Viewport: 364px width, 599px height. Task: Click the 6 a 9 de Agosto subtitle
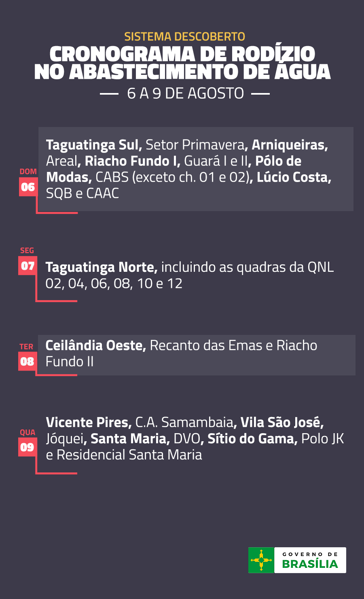click(185, 93)
